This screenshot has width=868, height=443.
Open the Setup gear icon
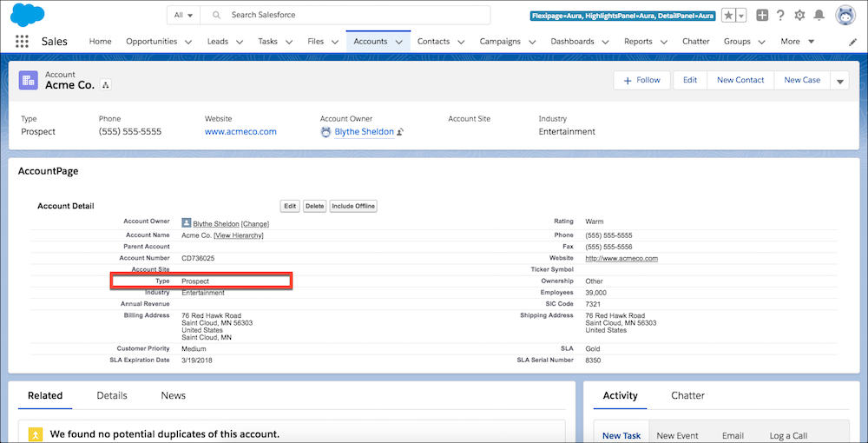[799, 16]
